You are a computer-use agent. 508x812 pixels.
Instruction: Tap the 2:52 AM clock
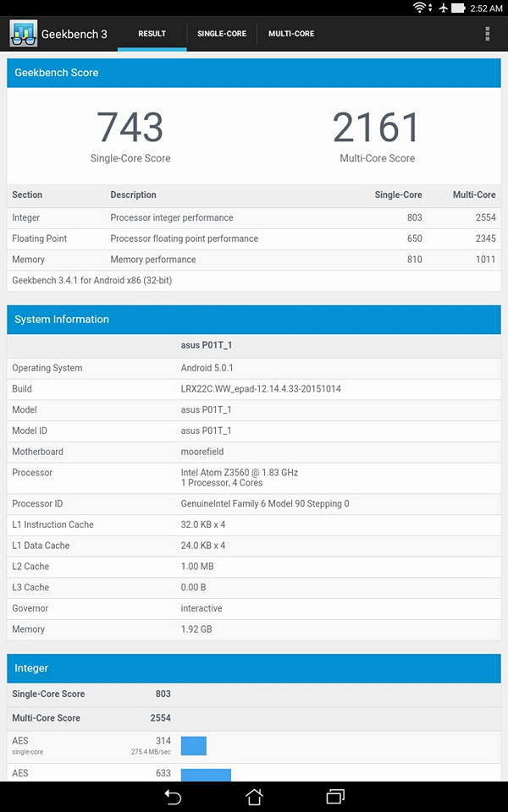point(486,8)
